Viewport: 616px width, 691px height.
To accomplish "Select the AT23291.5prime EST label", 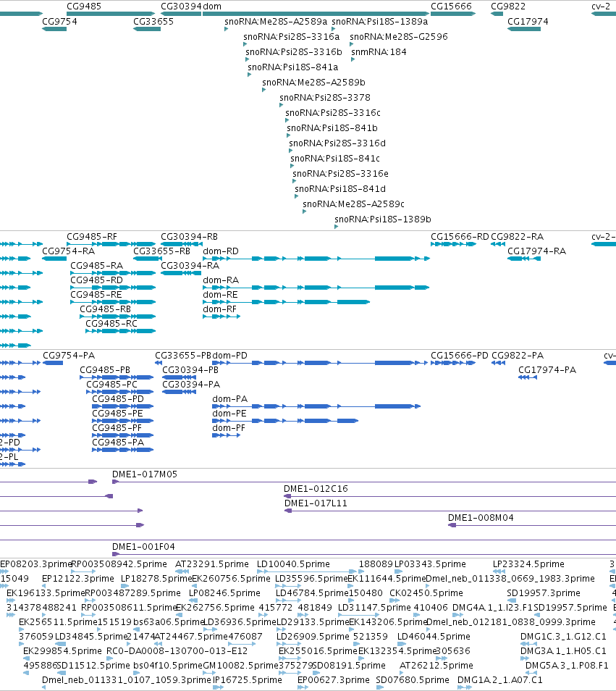I will 212,564.
